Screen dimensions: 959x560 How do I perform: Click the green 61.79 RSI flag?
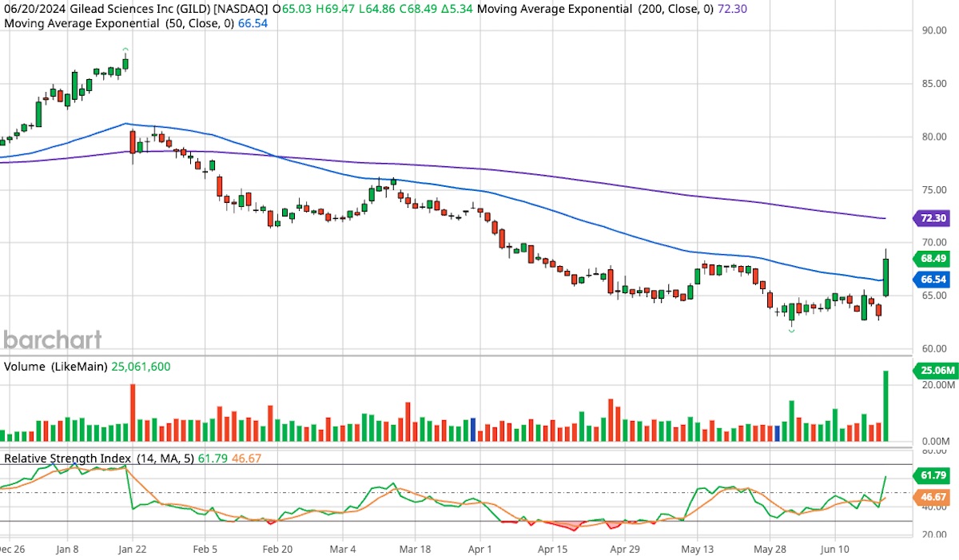932,475
